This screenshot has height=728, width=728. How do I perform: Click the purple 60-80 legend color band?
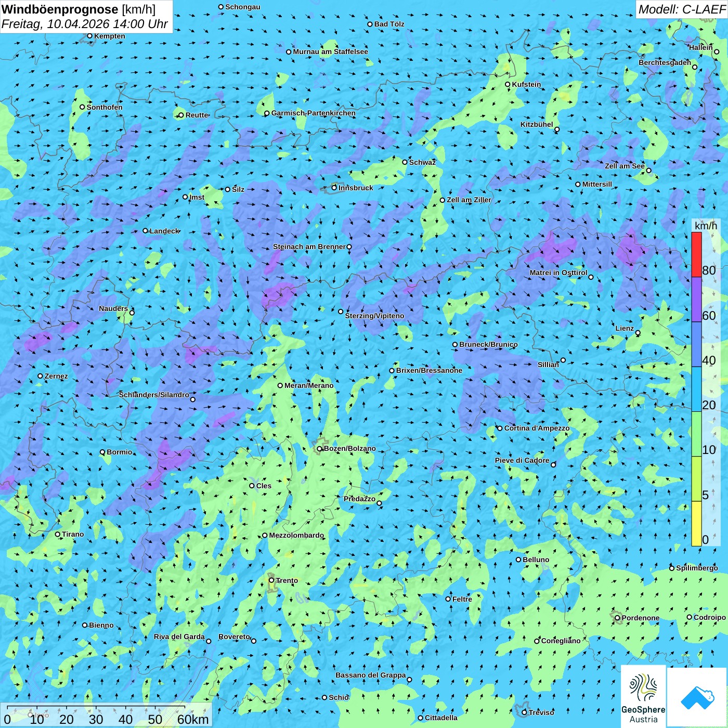[696, 300]
